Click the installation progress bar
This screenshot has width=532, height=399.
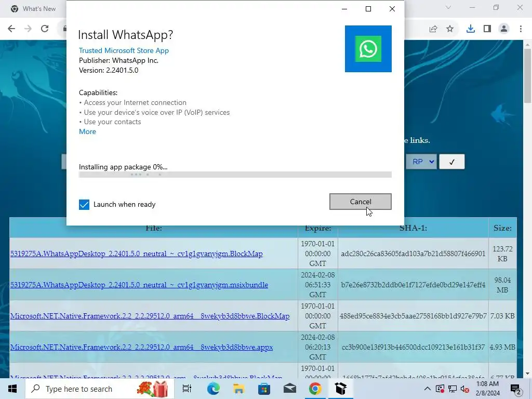[x=235, y=175]
